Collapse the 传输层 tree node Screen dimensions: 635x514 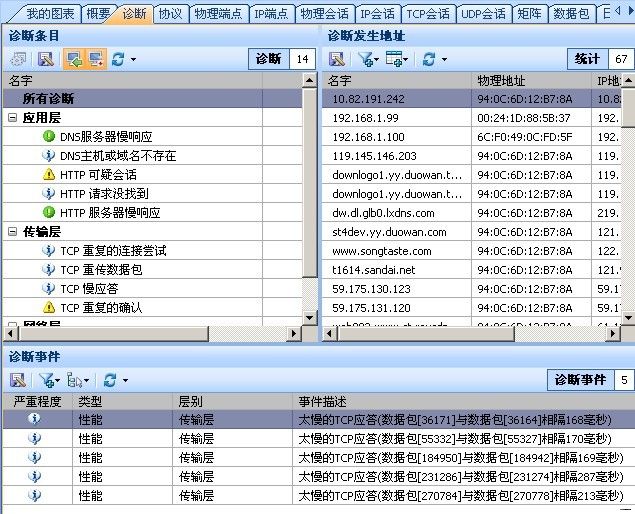(x=13, y=232)
